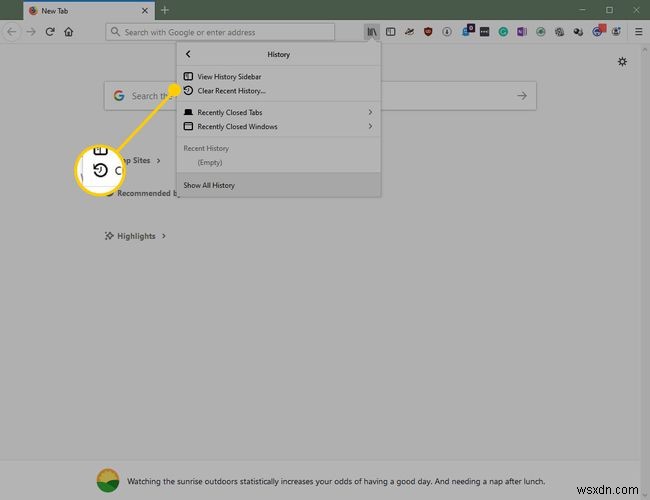Reload the current page
This screenshot has height=500, width=650.
click(50, 32)
